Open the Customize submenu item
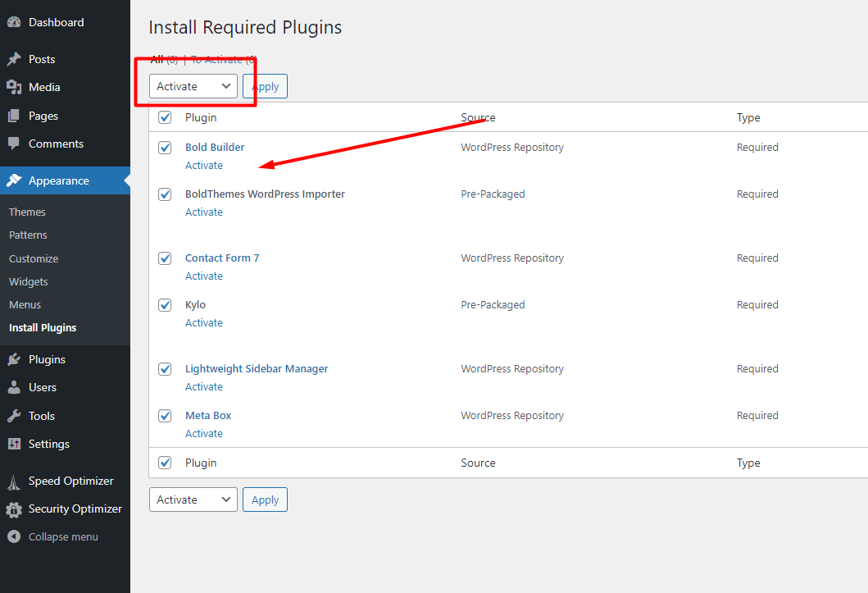Screen dimensions: 868x593 pos(34,258)
